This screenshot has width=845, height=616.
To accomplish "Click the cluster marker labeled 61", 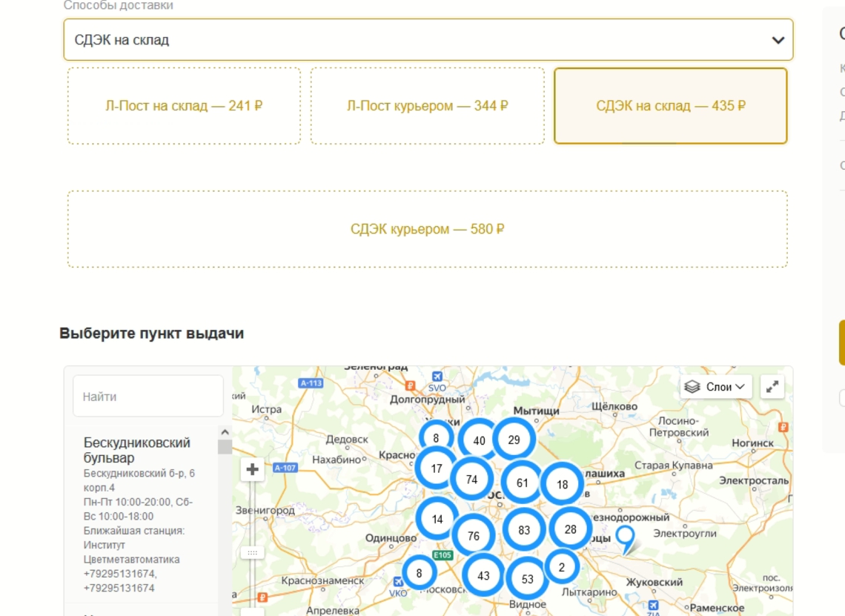I will coord(523,483).
